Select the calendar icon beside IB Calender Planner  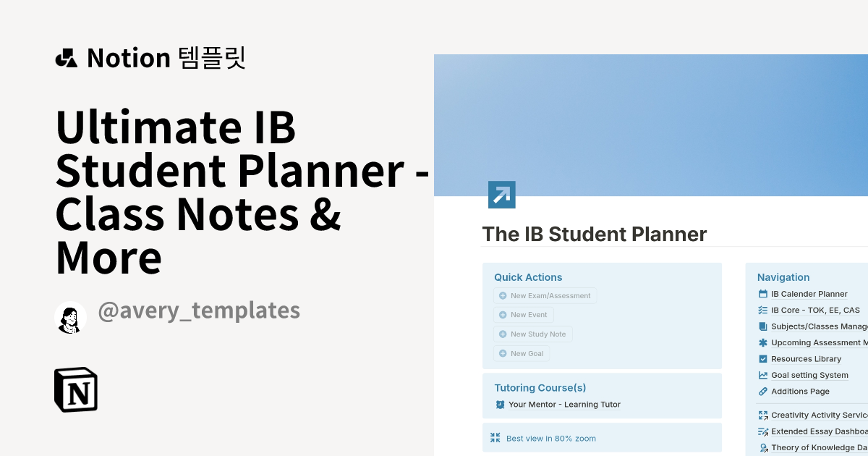point(762,294)
